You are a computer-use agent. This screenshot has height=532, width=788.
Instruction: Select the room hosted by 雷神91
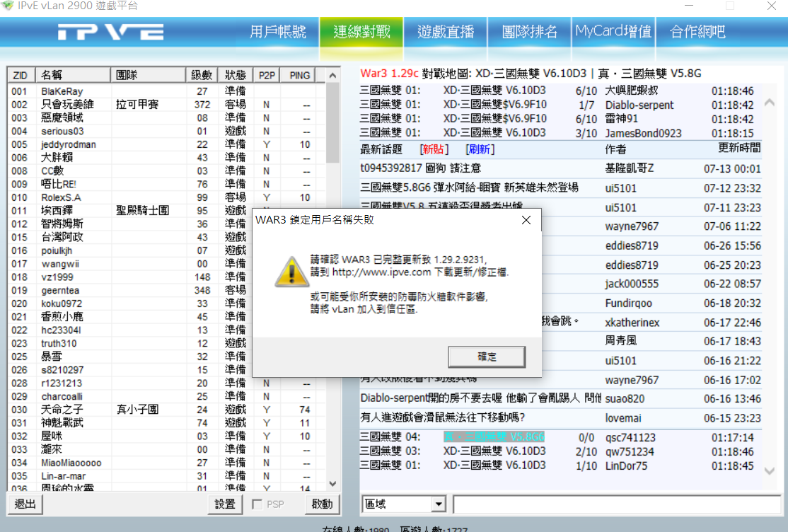click(x=560, y=119)
